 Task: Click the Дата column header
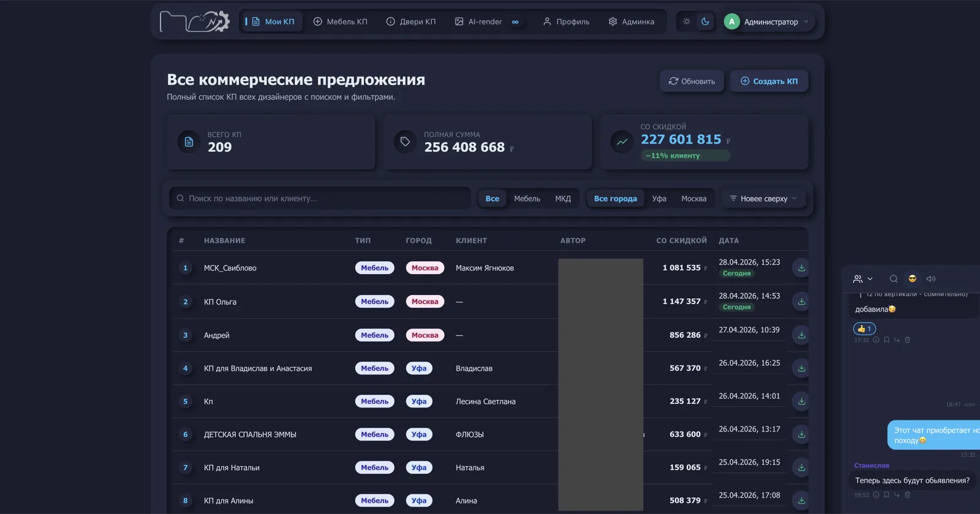coord(729,240)
